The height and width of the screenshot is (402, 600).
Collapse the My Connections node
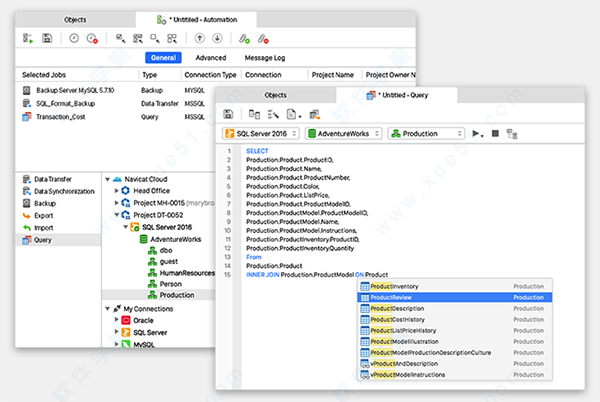tap(108, 309)
